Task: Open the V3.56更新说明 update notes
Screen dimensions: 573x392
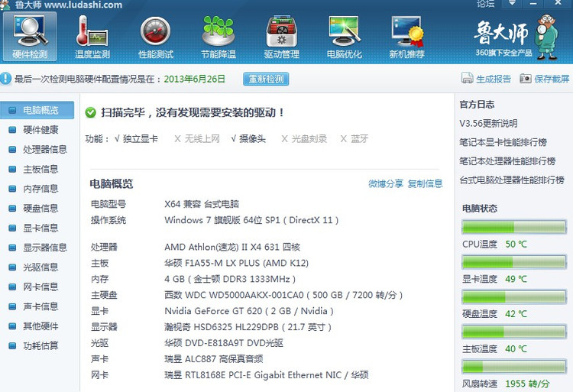Action: coord(488,123)
